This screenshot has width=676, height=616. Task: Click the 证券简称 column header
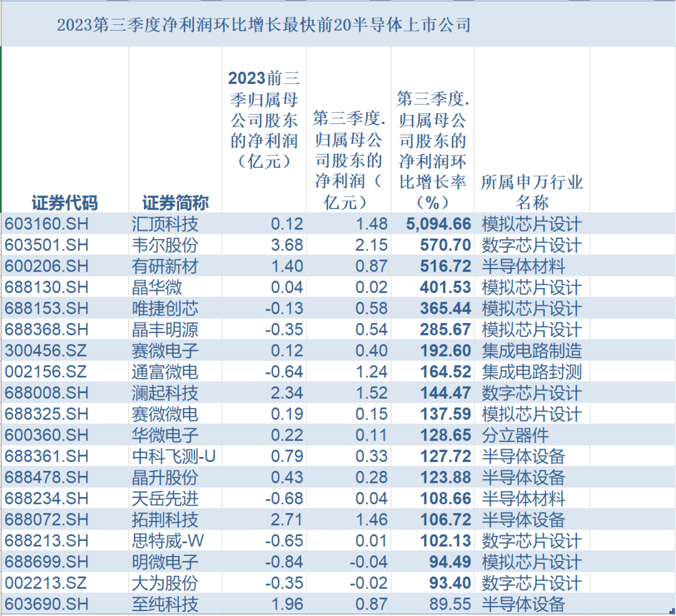point(175,203)
